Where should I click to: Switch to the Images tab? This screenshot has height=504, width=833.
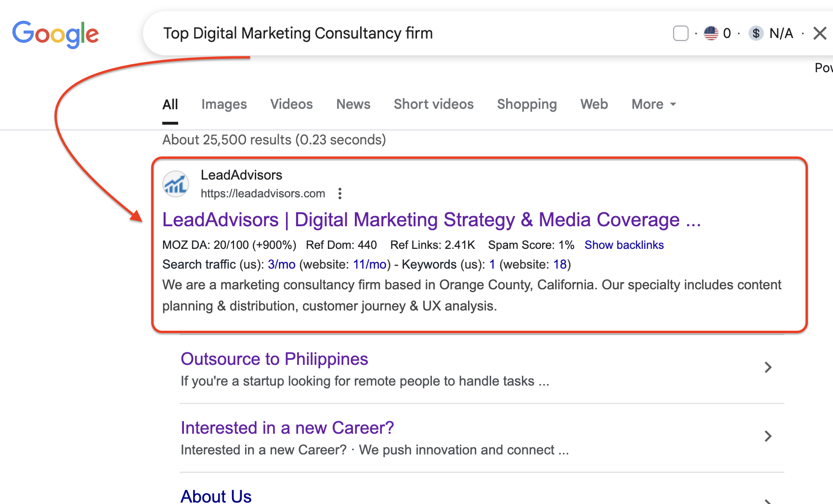224,104
